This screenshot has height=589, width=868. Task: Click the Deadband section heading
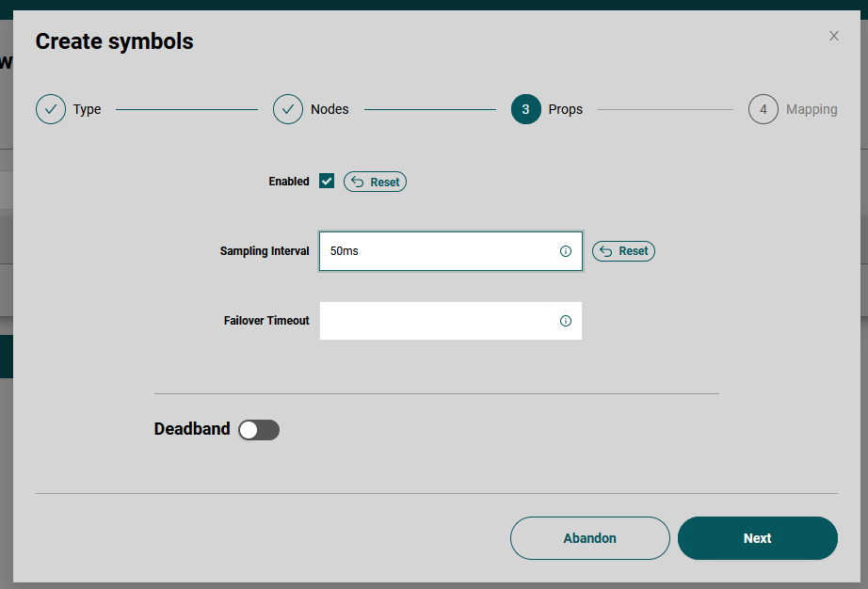[x=192, y=429]
